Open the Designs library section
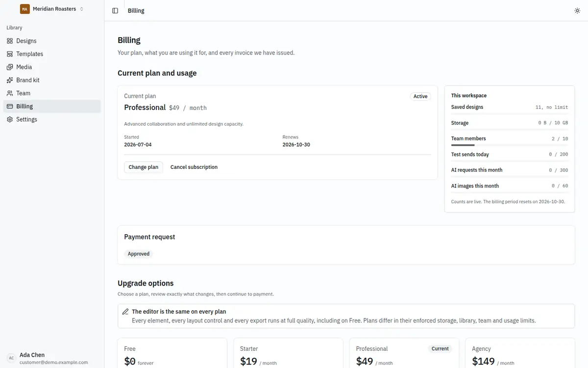This screenshot has width=588, height=368. tap(52, 41)
